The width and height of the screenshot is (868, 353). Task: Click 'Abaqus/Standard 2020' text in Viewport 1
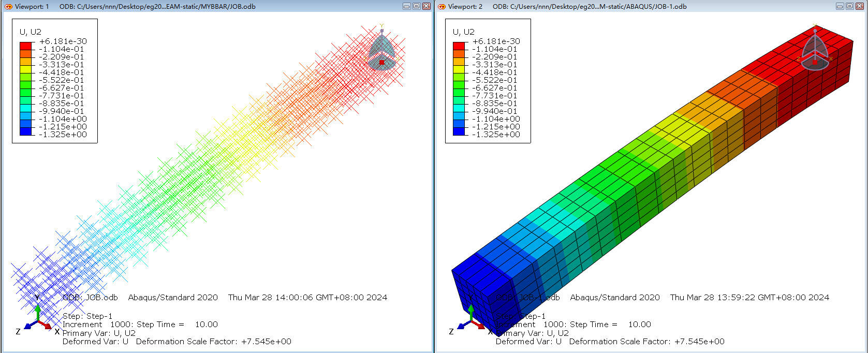pos(173,298)
